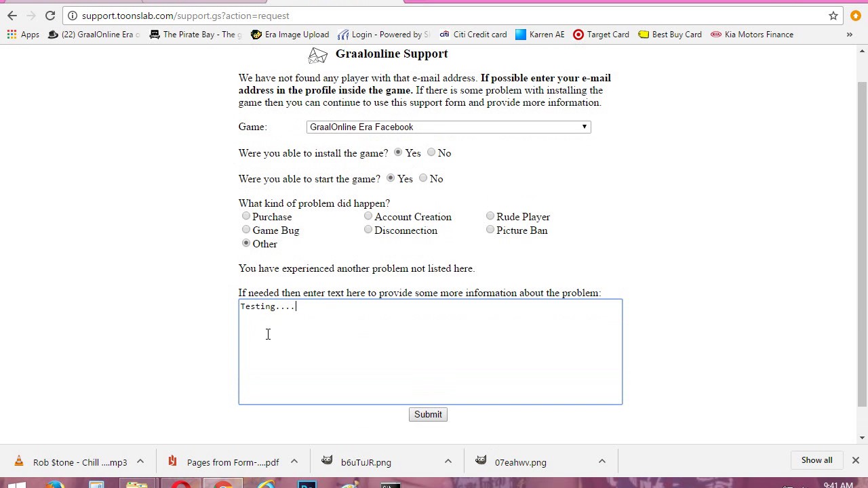This screenshot has height=488, width=868.
Task: Select Yes for able to install game
Action: pos(398,152)
